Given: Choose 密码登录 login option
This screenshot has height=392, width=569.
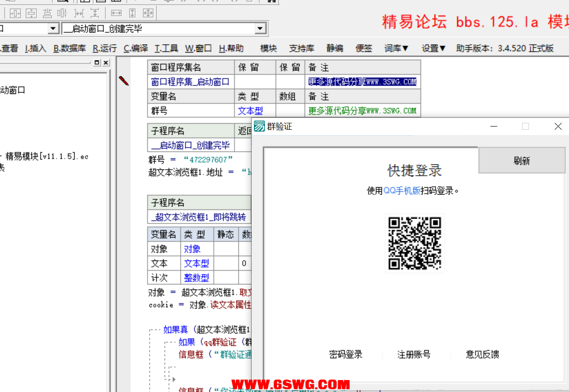Looking at the screenshot, I should (345, 354).
